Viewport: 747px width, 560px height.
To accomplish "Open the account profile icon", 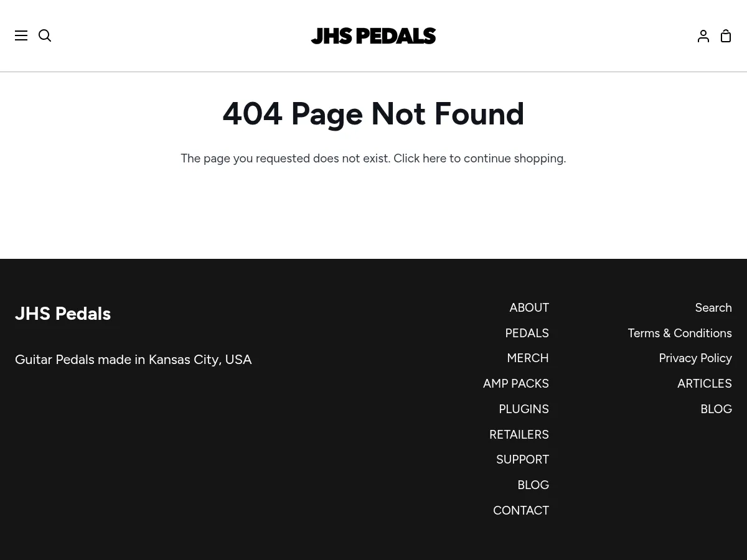I will coord(703,35).
